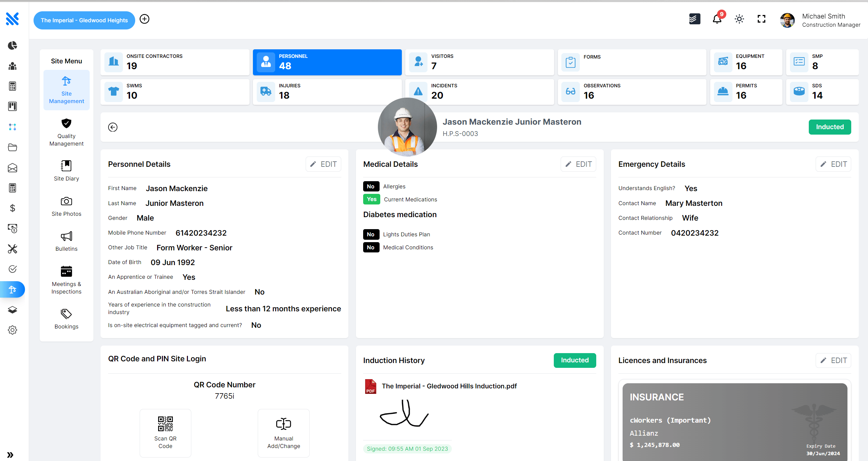This screenshot has height=461, width=868.
Task: Click the fullscreen expand icon in top bar
Action: [761, 19]
